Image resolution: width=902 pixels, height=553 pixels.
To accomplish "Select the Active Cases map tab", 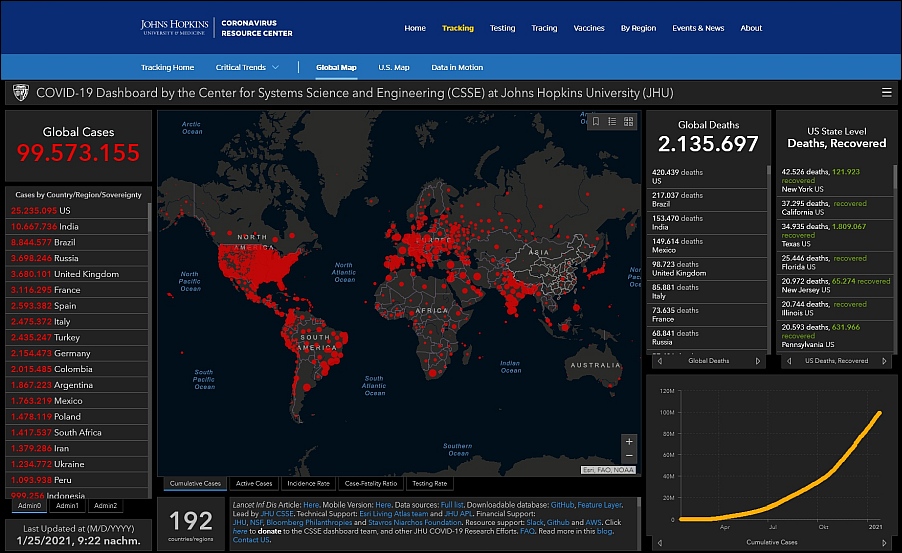I will click(x=254, y=483).
